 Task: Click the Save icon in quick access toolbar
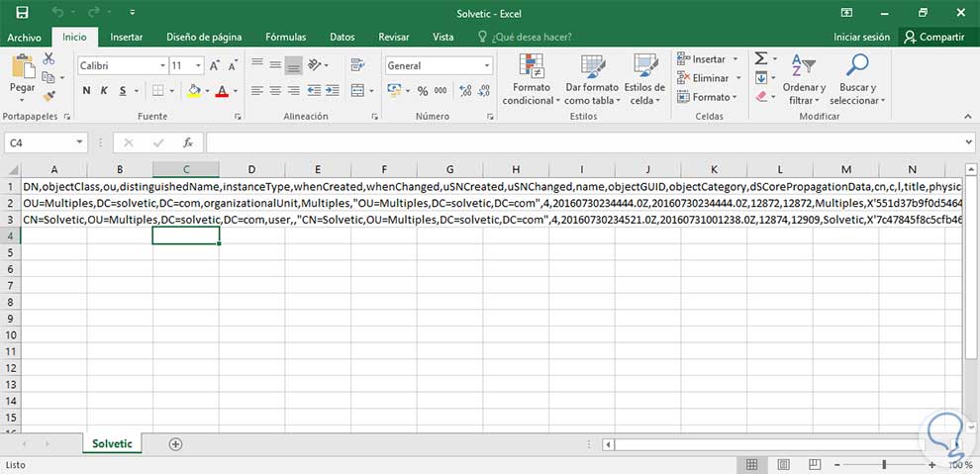point(22,13)
